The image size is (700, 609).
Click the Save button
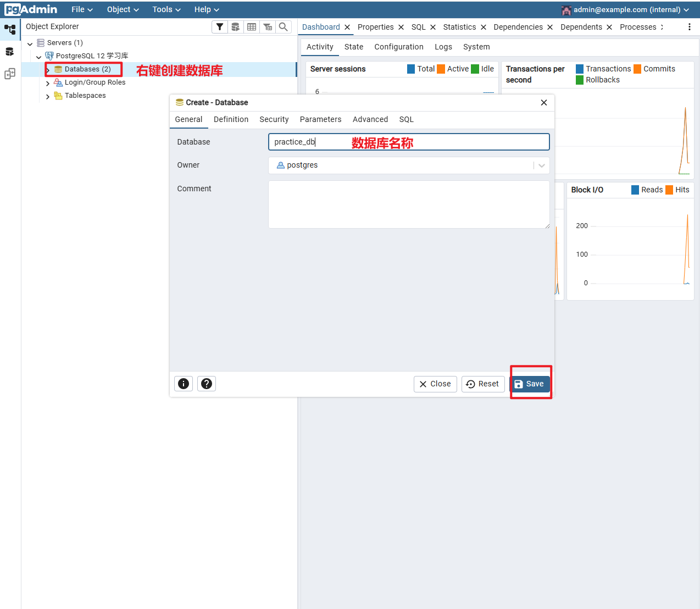[530, 384]
